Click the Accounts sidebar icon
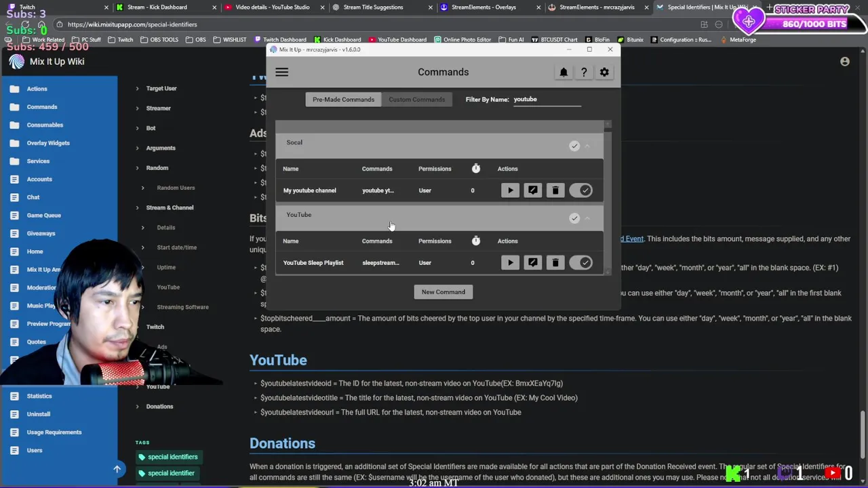Viewport: 868px width, 488px height. click(14, 179)
